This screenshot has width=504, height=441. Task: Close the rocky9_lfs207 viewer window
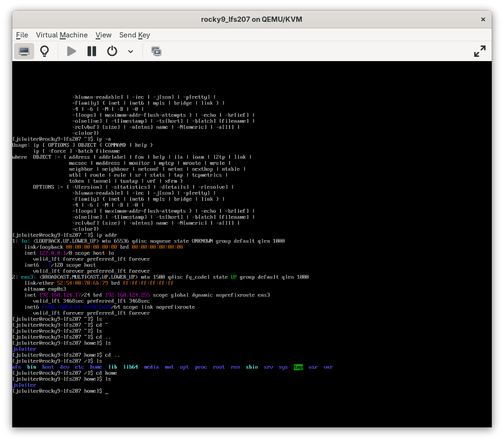click(483, 19)
